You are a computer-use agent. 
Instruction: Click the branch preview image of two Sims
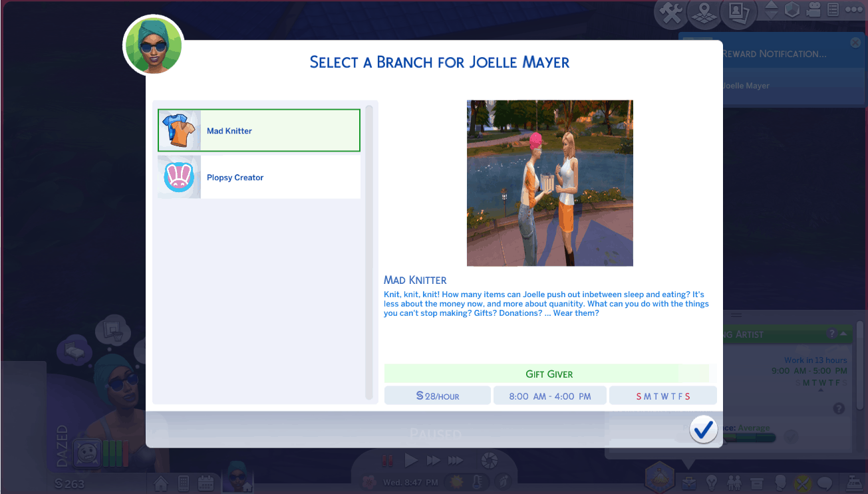point(549,183)
